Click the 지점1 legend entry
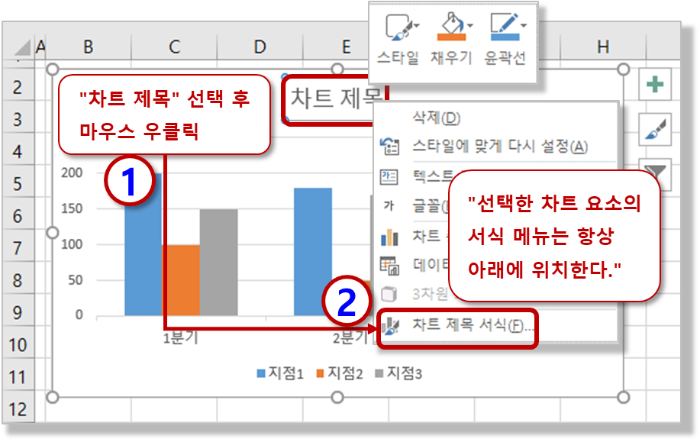This screenshot has width=700, height=441. (280, 373)
